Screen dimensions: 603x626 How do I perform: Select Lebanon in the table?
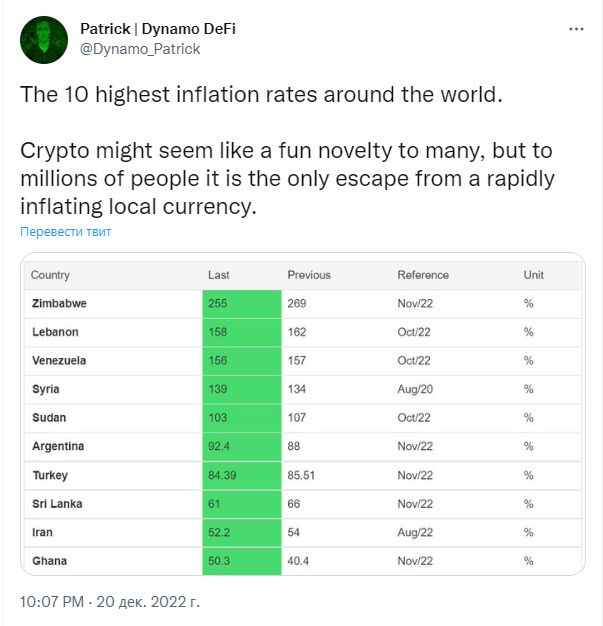tap(55, 332)
